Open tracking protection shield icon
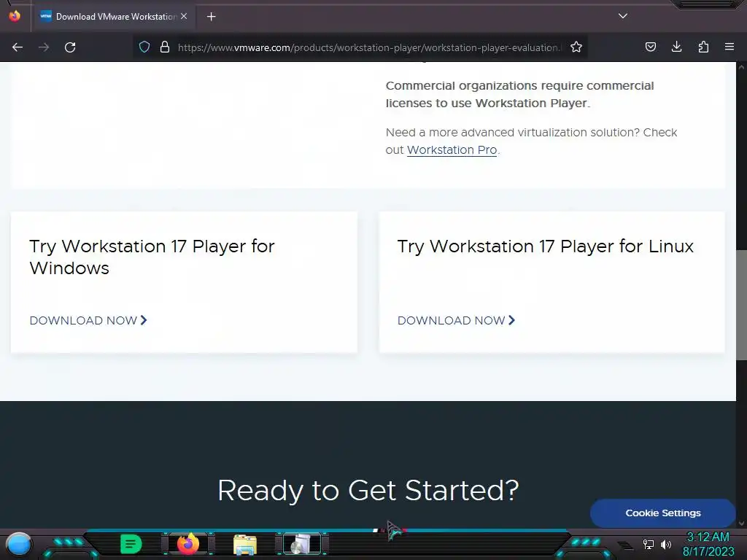 [144, 47]
